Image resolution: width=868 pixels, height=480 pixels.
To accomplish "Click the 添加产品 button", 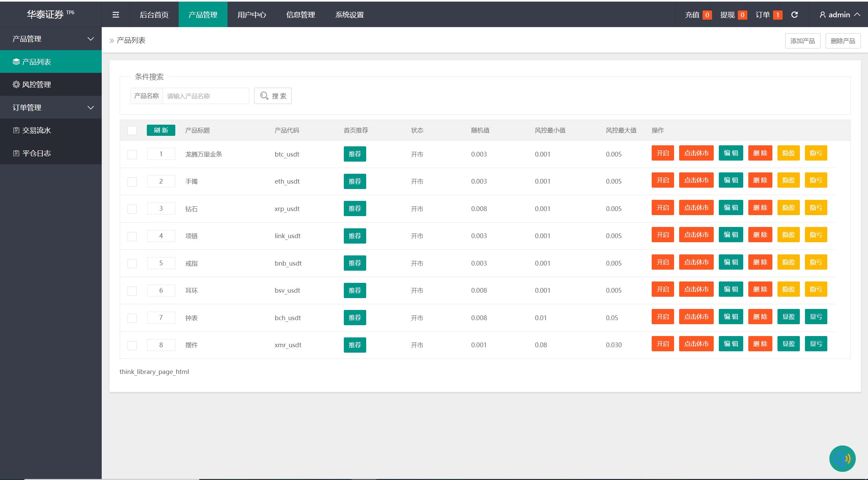I will pyautogui.click(x=803, y=41).
